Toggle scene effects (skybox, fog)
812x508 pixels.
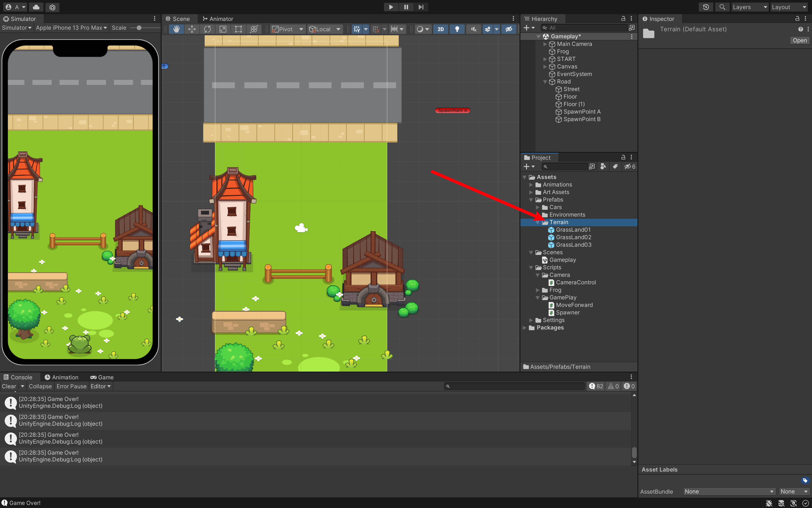point(488,29)
